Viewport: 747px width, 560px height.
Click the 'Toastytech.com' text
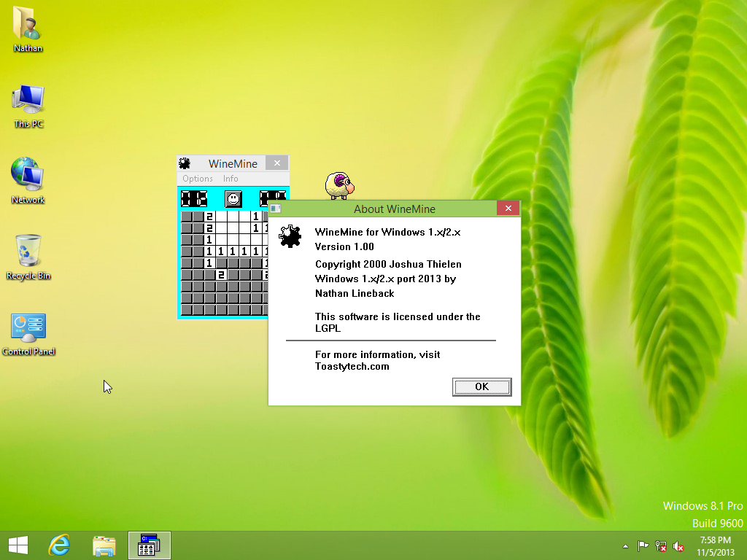(x=352, y=367)
